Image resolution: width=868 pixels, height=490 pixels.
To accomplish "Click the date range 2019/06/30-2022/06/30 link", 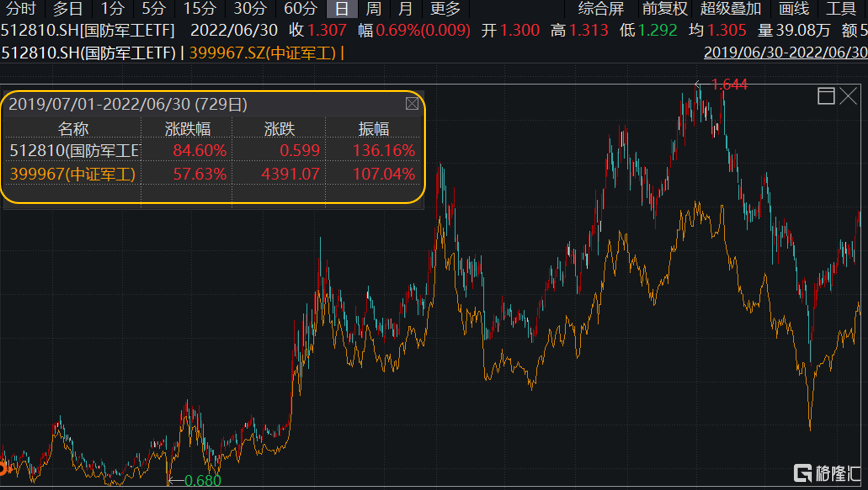I will click(786, 53).
